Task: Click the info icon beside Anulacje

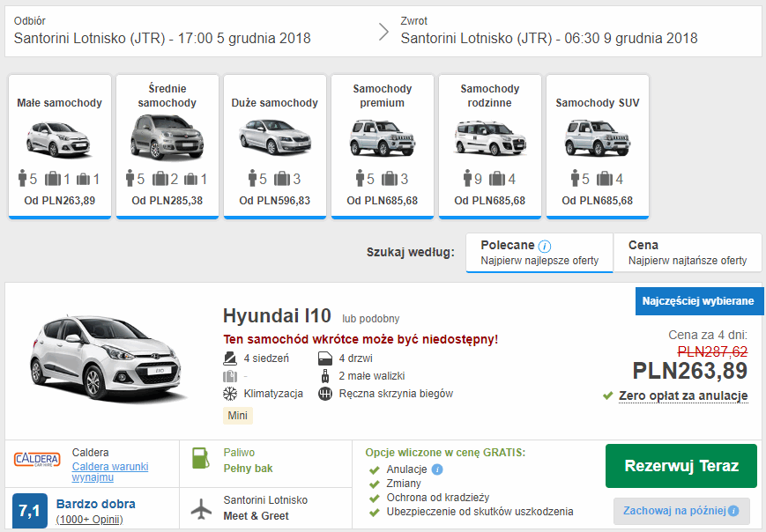Action: (x=437, y=469)
